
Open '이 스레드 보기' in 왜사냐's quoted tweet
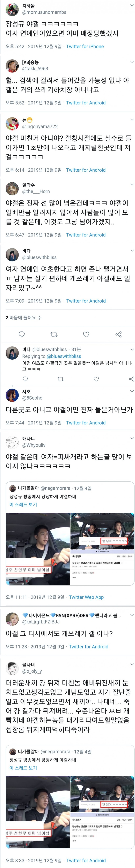(x=23, y=504)
